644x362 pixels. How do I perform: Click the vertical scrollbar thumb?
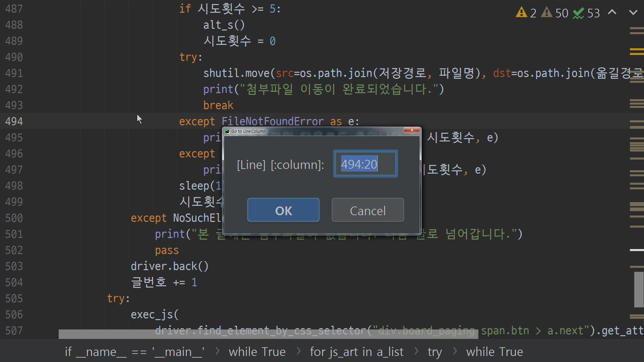point(639,289)
